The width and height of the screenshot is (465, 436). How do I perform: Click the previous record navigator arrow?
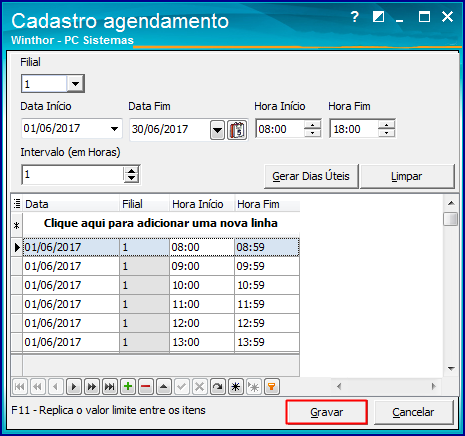pyautogui.click(x=56, y=387)
